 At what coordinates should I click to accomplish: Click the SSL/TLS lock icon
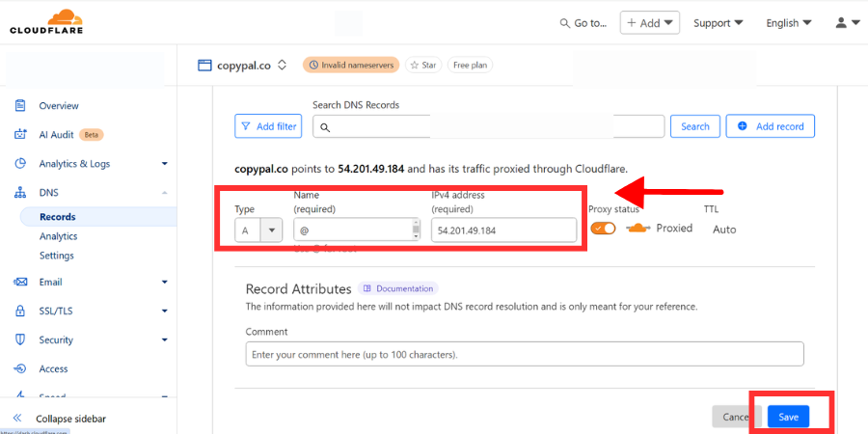(x=20, y=312)
